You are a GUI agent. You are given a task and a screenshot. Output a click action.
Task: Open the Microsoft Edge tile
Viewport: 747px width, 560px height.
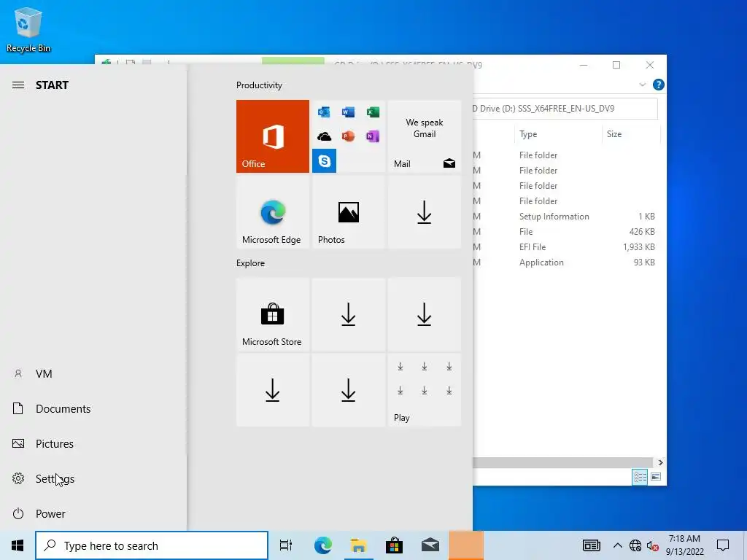tap(273, 212)
